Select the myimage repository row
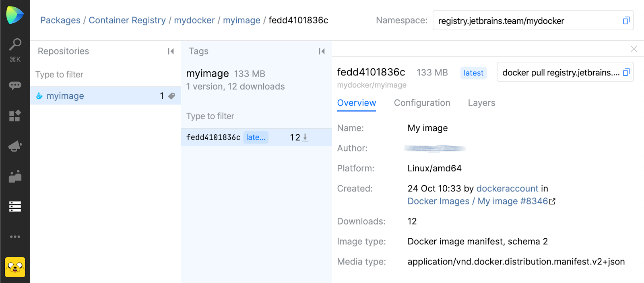 [105, 96]
